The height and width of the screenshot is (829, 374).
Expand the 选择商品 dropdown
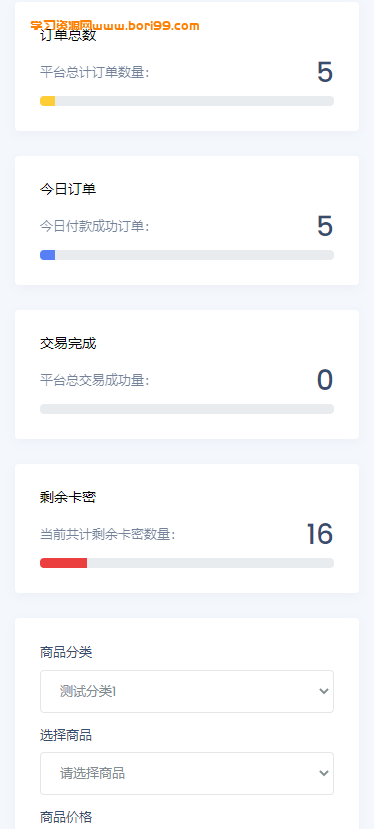coord(187,773)
